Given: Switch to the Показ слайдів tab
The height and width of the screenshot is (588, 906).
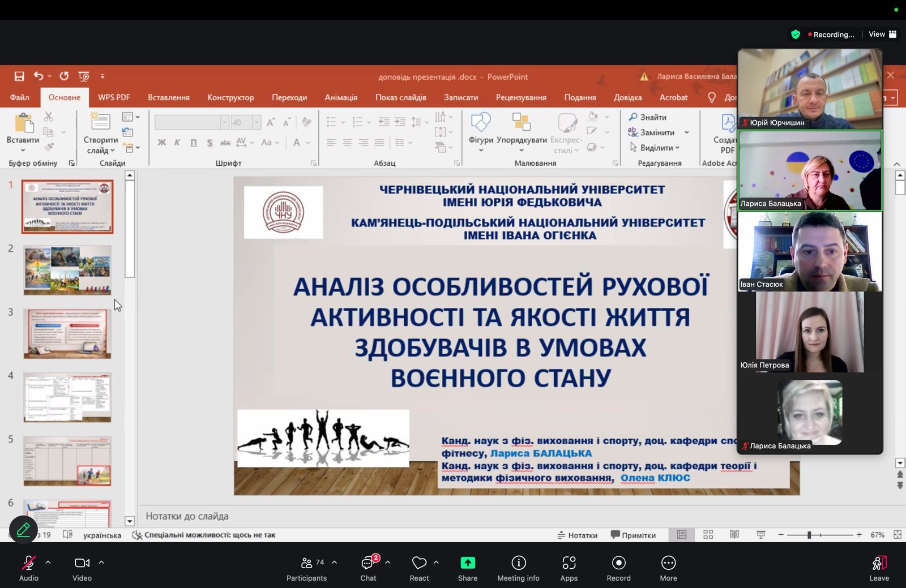Looking at the screenshot, I should (400, 97).
